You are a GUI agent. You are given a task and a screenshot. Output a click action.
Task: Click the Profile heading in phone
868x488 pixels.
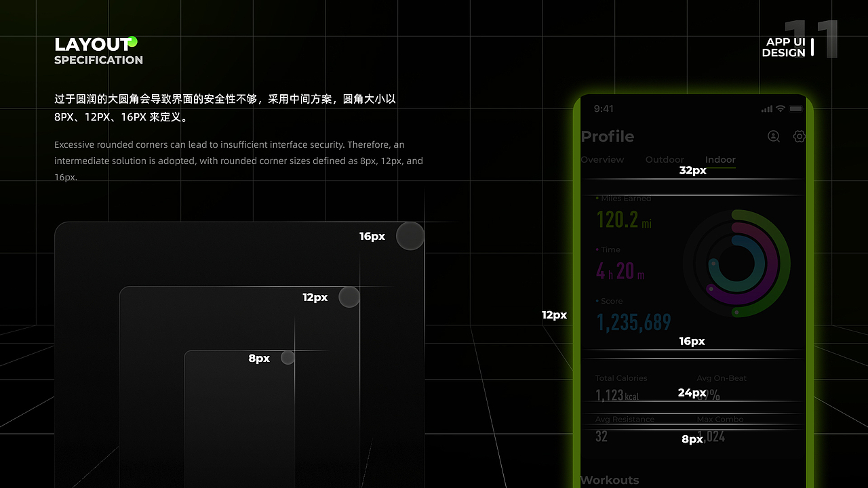[608, 136]
